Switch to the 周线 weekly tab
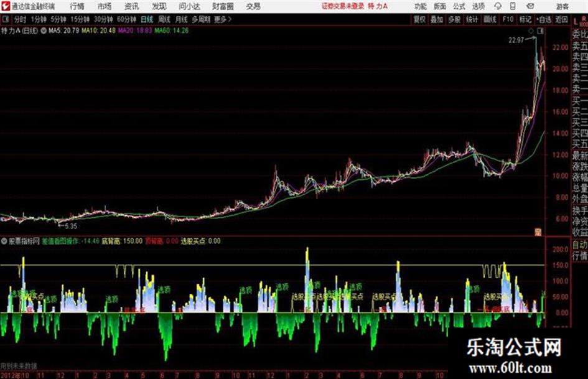Screen dimensions: 588x379 (164, 19)
